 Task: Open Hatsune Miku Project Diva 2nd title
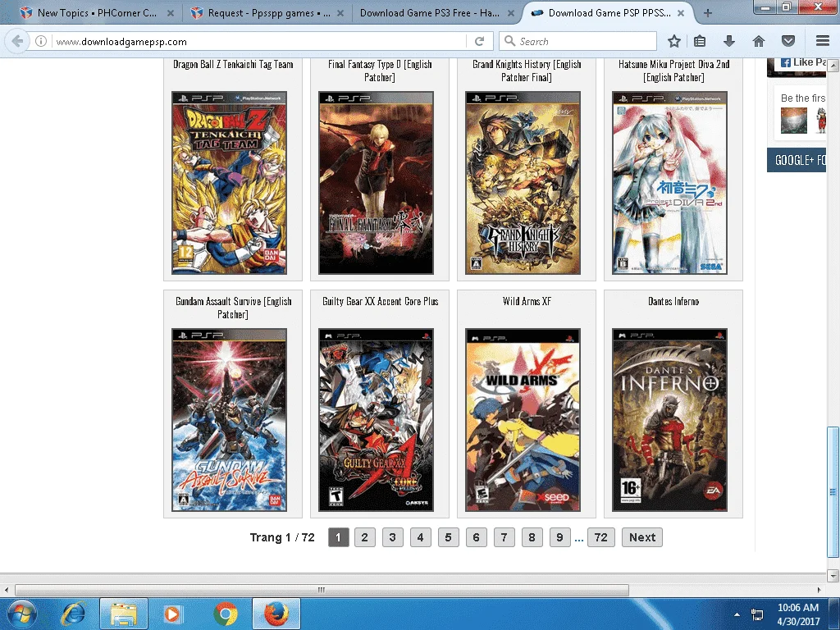coord(674,71)
